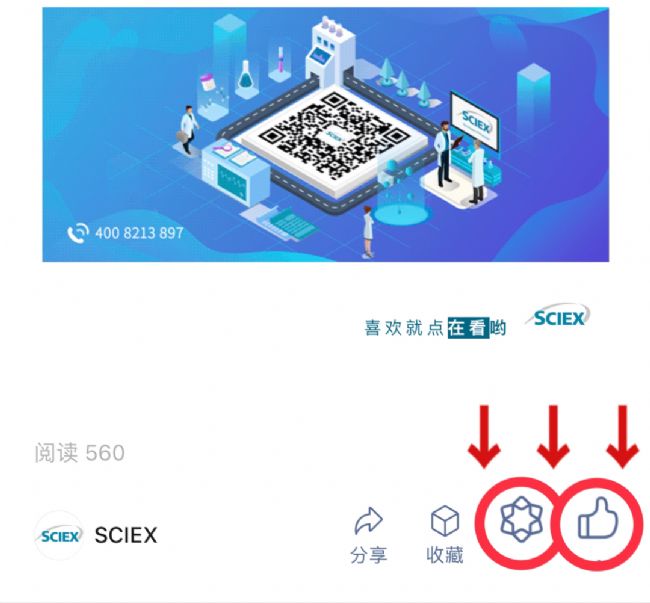Click the first red arrow from left
The width and height of the screenshot is (650, 603).
484,437
